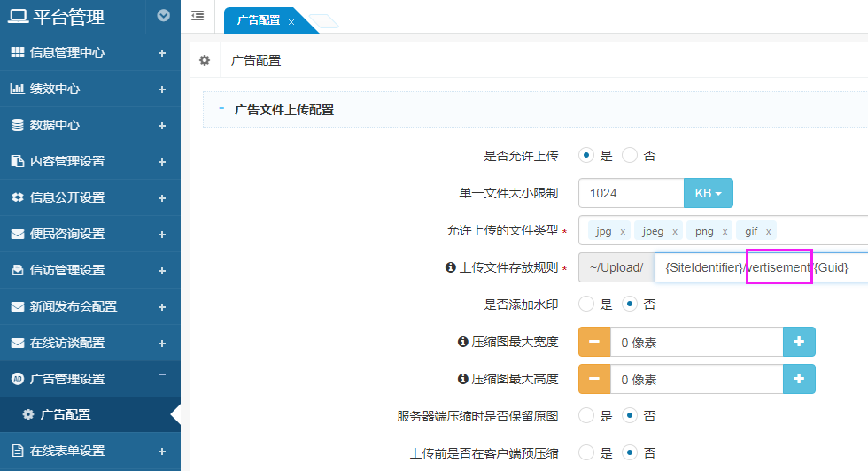Viewport: 868px width, 471px height.
Task: Click the sidebar collapse toggle icon
Action: tap(197, 16)
